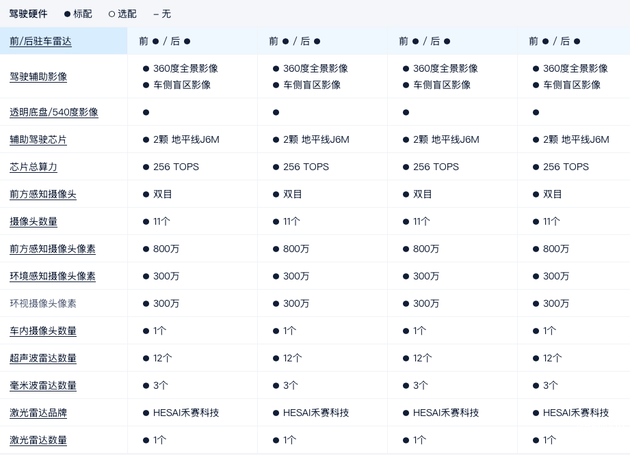Viewport: 630px width, 455px height.
Task: Select the 环视摄像头像素 row label
Action: 43,304
